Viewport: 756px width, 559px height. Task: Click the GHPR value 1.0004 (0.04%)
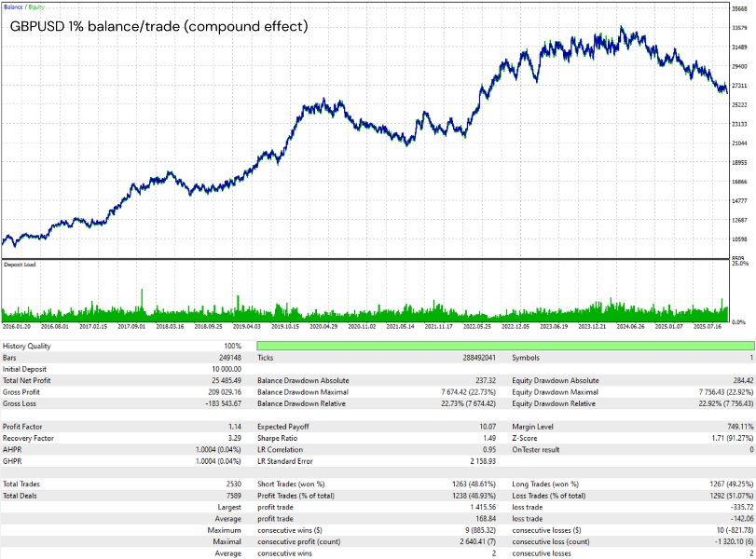click(218, 461)
